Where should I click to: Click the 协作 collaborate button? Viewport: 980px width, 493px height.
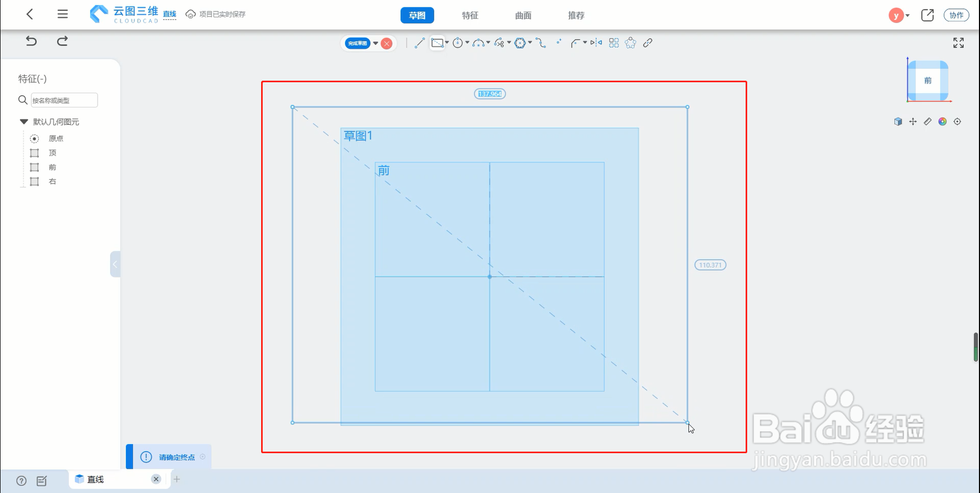(956, 15)
